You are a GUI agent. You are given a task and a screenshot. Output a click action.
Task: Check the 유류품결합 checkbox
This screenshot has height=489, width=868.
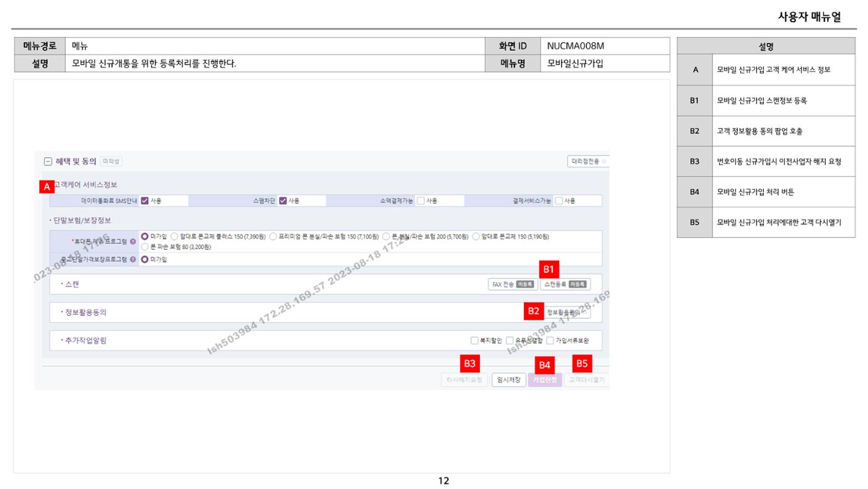click(x=510, y=341)
